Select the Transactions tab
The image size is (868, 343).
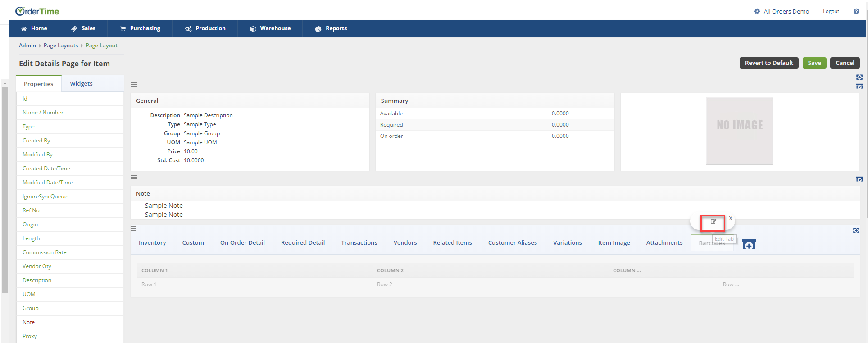359,242
